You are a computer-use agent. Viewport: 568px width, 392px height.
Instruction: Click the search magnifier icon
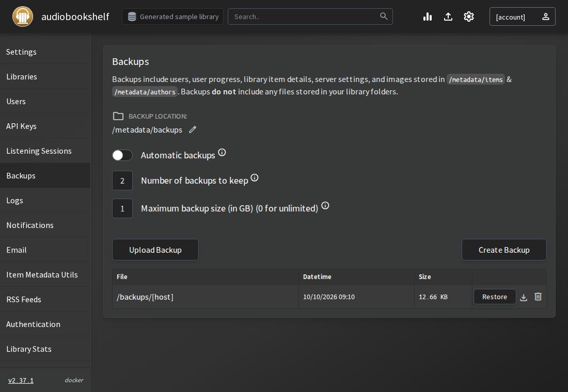point(384,16)
